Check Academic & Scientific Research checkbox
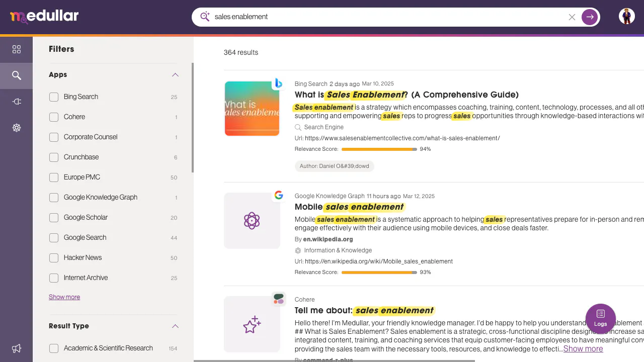The image size is (644, 362). (54, 348)
